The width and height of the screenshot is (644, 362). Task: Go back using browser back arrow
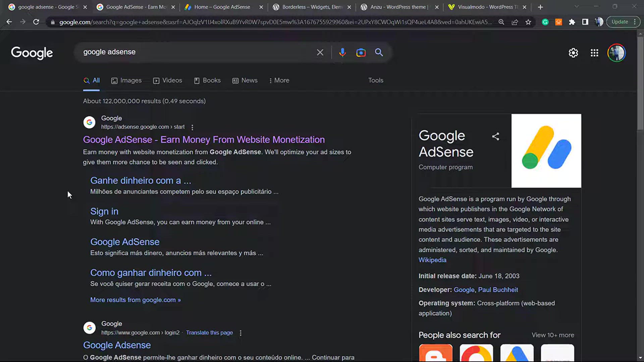(9, 22)
